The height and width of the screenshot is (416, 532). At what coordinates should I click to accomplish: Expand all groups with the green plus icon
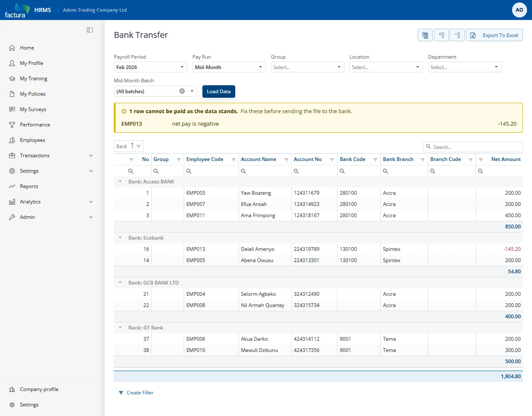441,35
